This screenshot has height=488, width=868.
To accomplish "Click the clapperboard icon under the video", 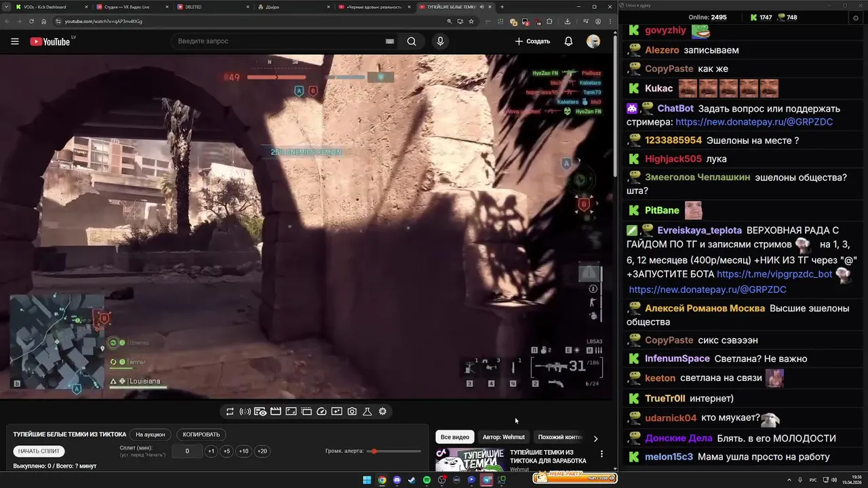I will pyautogui.click(x=276, y=411).
